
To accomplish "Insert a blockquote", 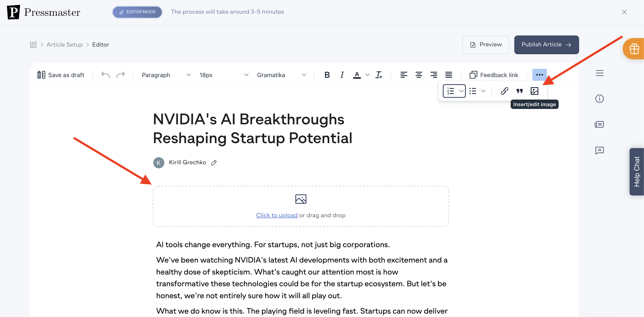I will [520, 91].
